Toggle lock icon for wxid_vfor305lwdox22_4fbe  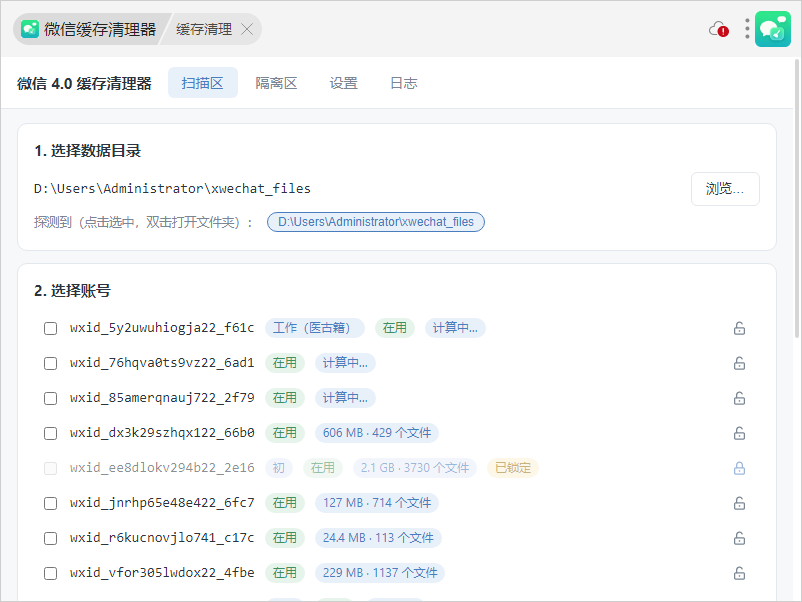[739, 573]
